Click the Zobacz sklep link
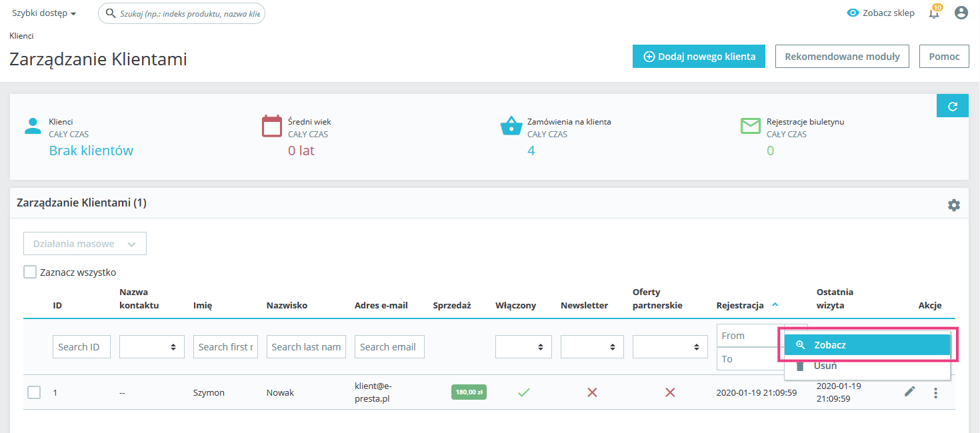Screen dimensions: 980x433 (880, 13)
